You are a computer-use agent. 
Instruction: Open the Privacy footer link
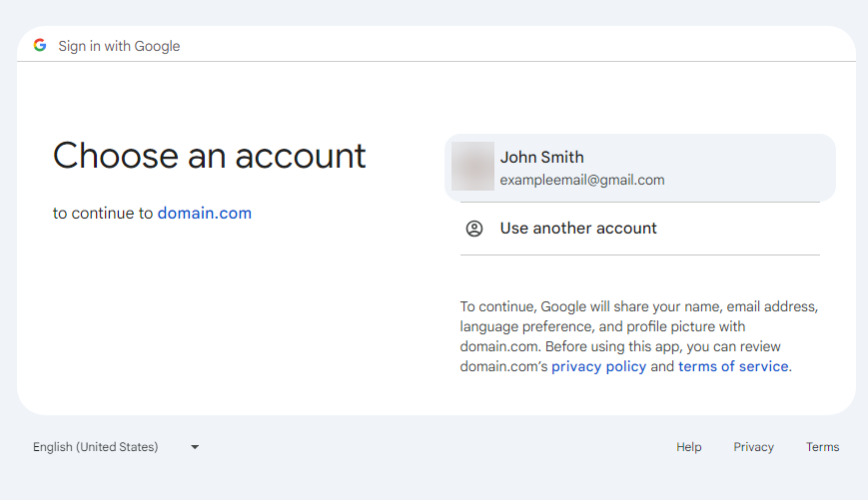(753, 447)
